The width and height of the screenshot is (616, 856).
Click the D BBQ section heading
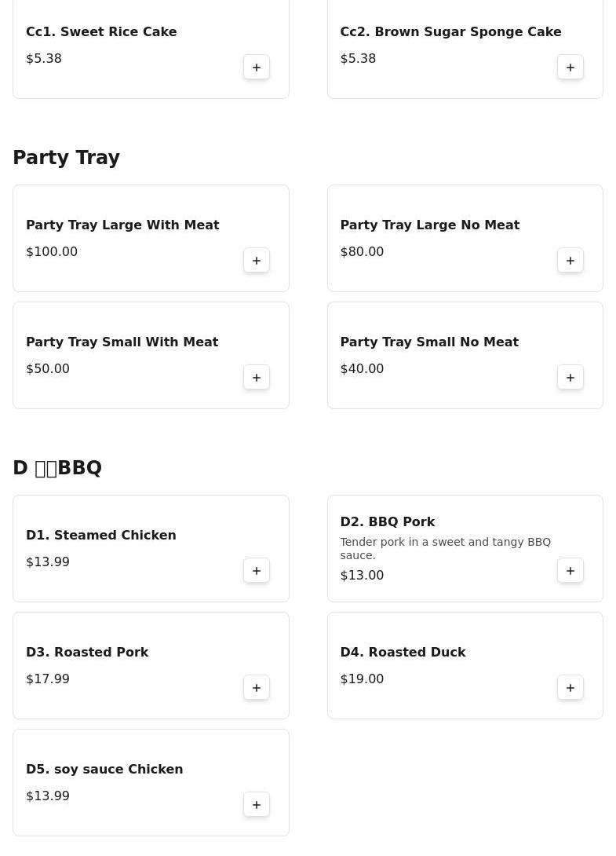[x=57, y=468]
